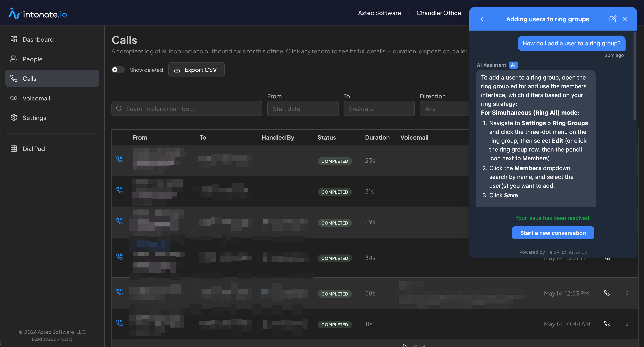
Task: Click the To column header
Action: [203, 138]
